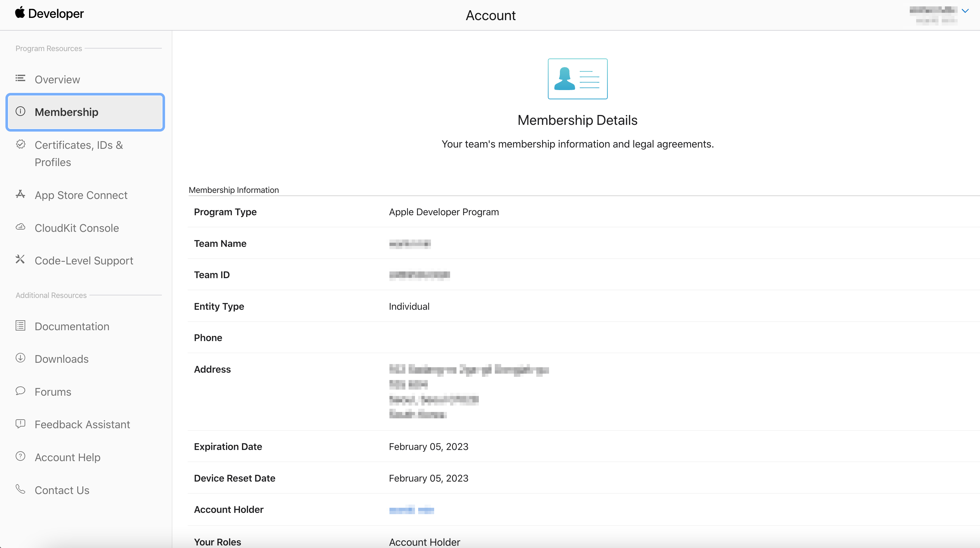Screen dimensions: 980x548
Task: Go to Account Help page
Action: tap(67, 457)
